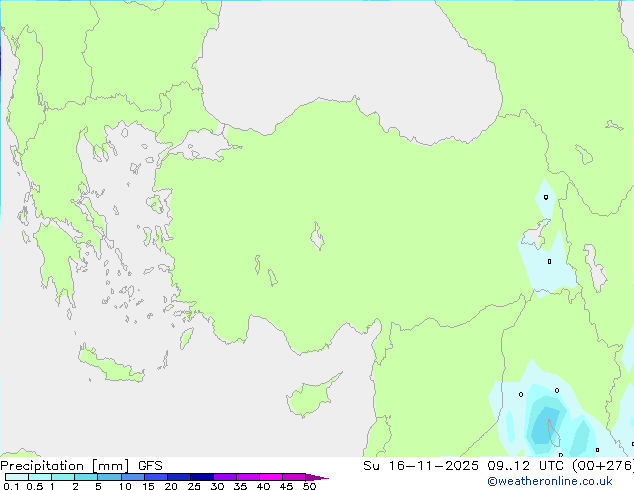Screen dimensions: 634x490
Task: Click the 2–5 mm legend color swatch
Action: 86,477
